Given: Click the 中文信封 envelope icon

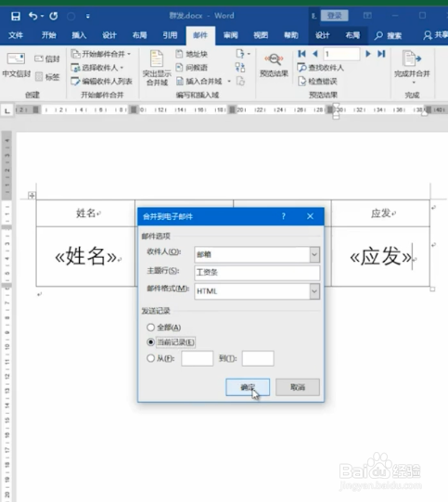Looking at the screenshot, I should [16, 59].
